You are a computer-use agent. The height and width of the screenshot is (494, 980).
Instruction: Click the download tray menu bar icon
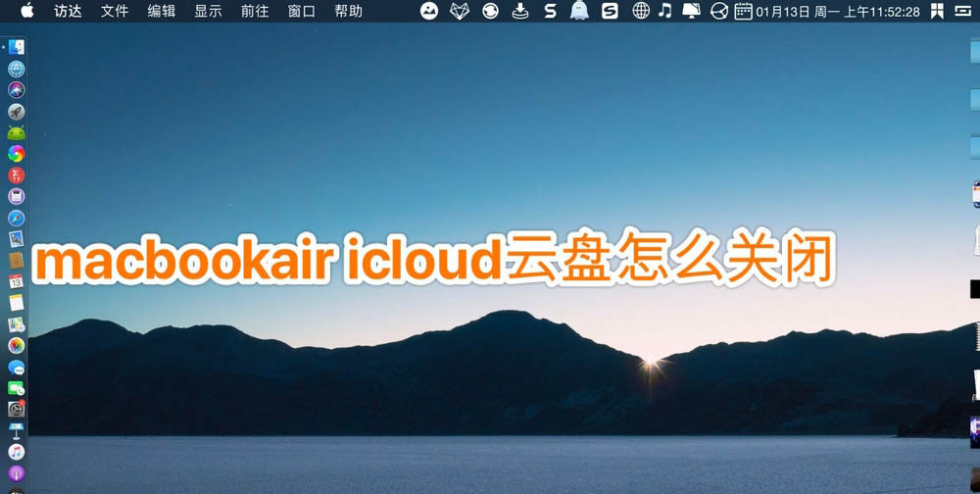point(520,11)
